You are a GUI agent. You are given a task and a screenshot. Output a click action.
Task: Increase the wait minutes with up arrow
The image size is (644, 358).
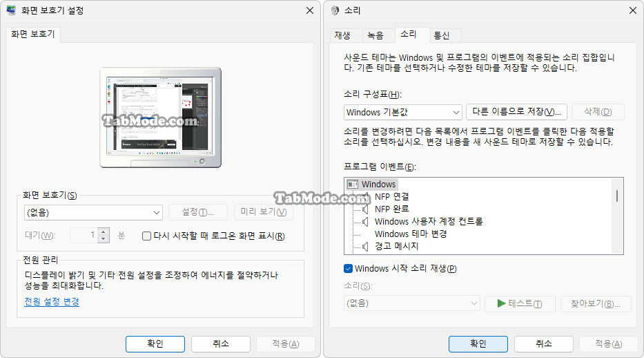[104, 232]
